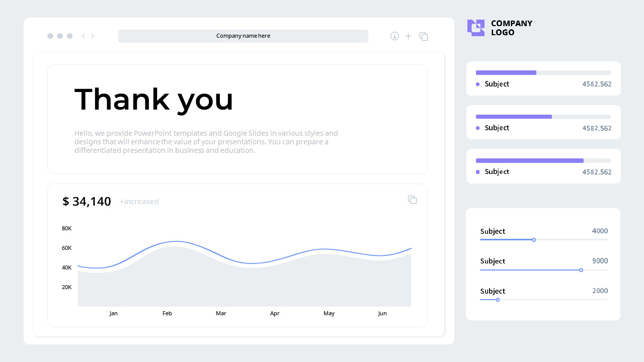644x362 pixels.
Task: Click the 'Jun' month label
Action: tap(382, 313)
